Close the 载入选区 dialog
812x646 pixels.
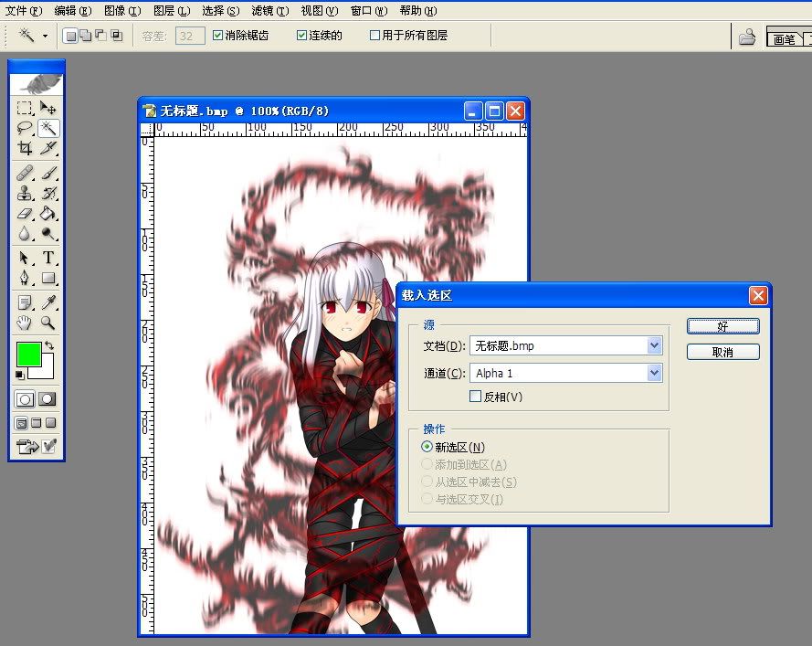(759, 295)
